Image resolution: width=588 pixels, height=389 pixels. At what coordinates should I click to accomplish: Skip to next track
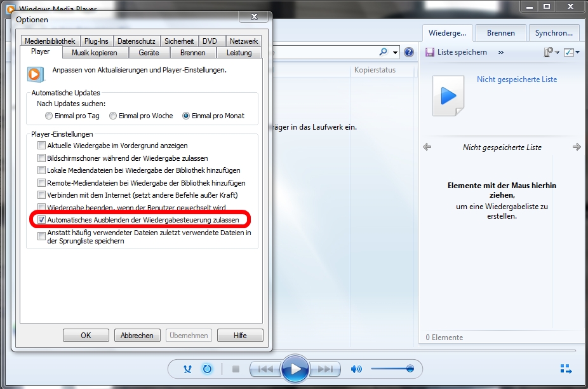click(x=325, y=369)
